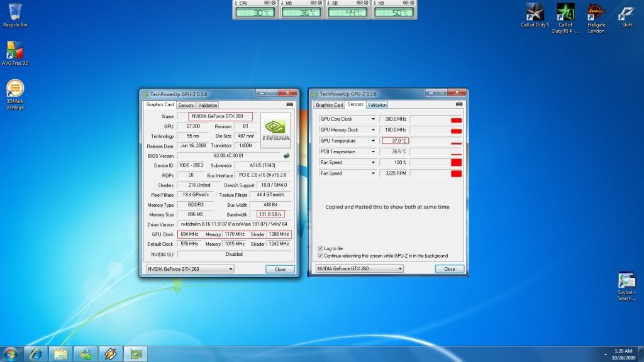Open Spybot Search desktop shortcut

(626, 286)
